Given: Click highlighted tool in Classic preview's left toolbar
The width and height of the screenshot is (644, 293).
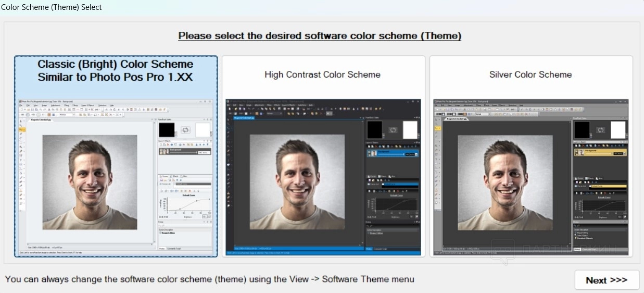Looking at the screenshot, I should tap(22, 128).
